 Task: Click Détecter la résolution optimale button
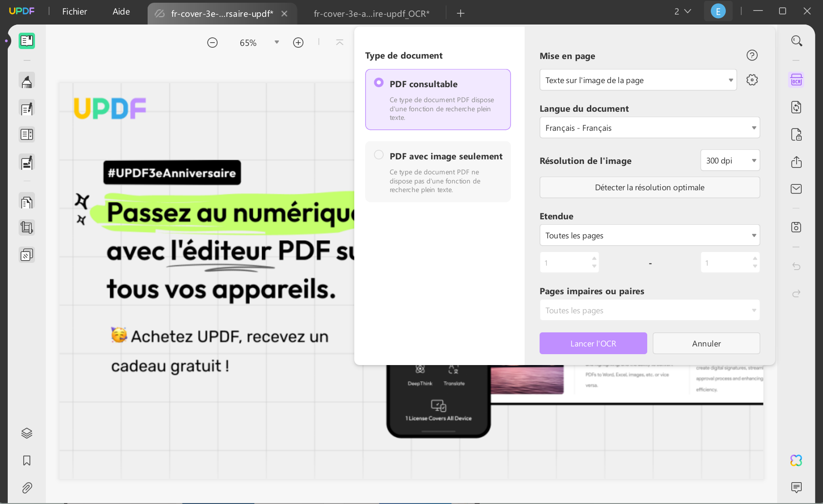[x=649, y=187]
